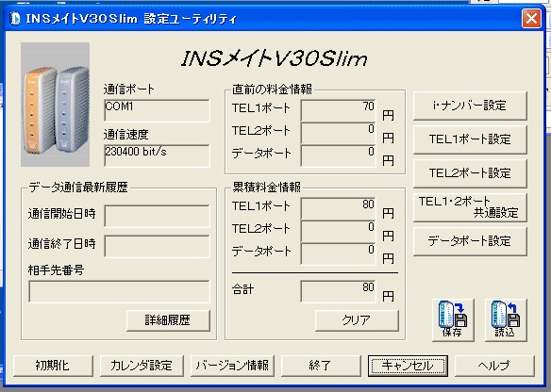Click the クリア button
The image size is (551, 392).
pyautogui.click(x=357, y=320)
